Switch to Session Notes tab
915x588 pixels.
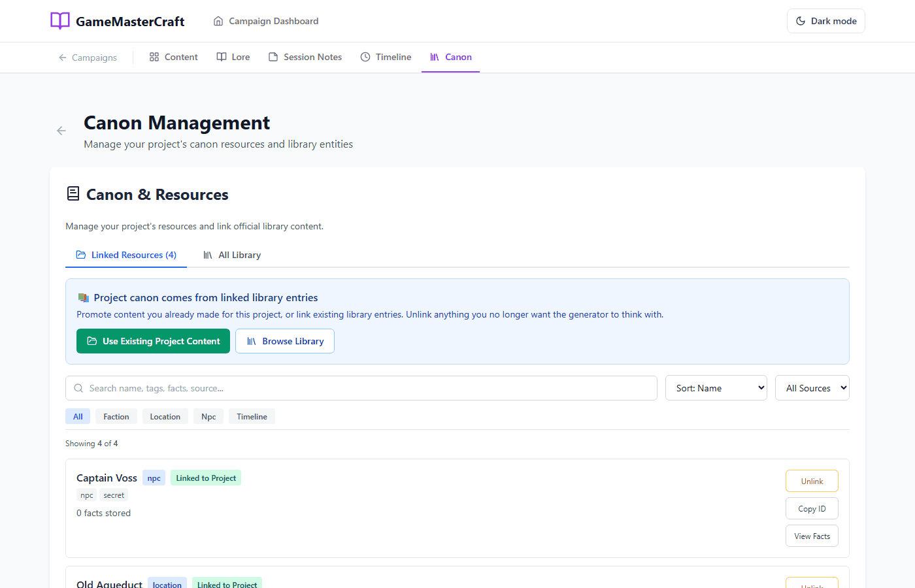point(305,57)
